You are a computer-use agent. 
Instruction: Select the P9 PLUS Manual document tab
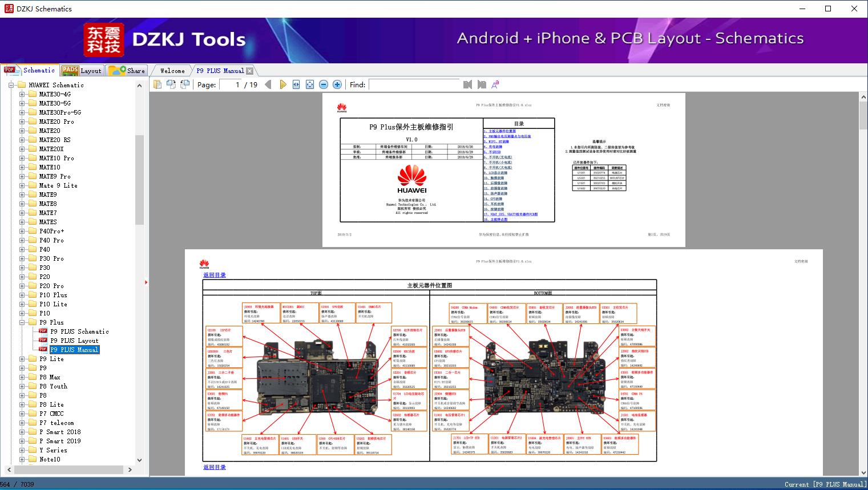[x=220, y=71]
